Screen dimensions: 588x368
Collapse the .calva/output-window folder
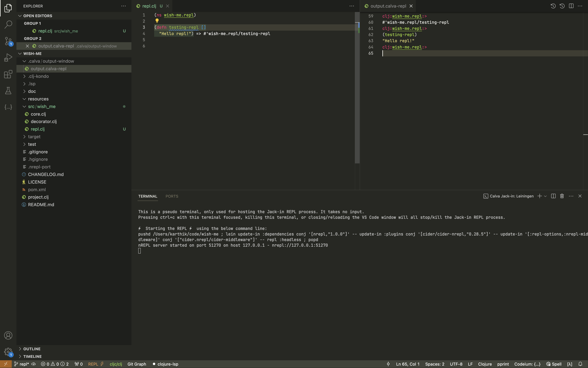(x=24, y=61)
